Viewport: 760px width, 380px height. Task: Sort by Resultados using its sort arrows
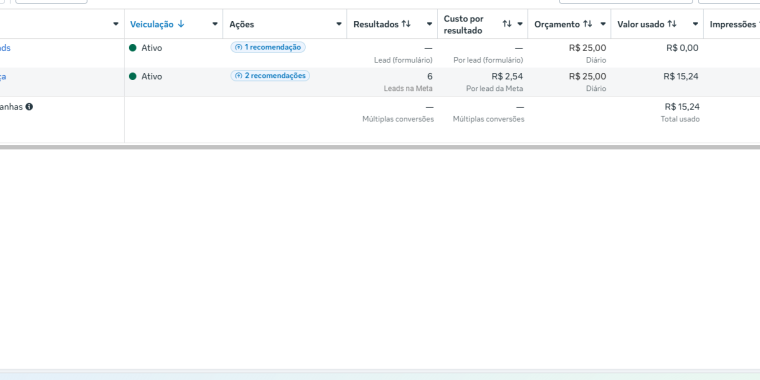(406, 24)
